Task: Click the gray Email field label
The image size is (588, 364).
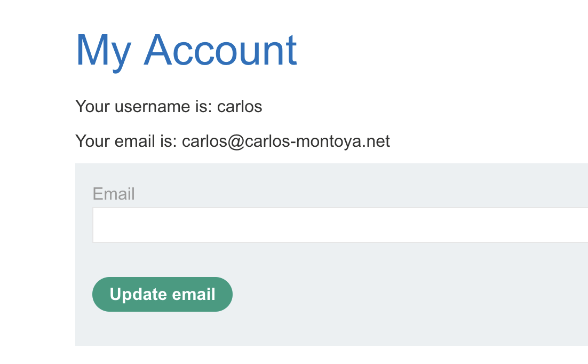Action: tap(114, 194)
